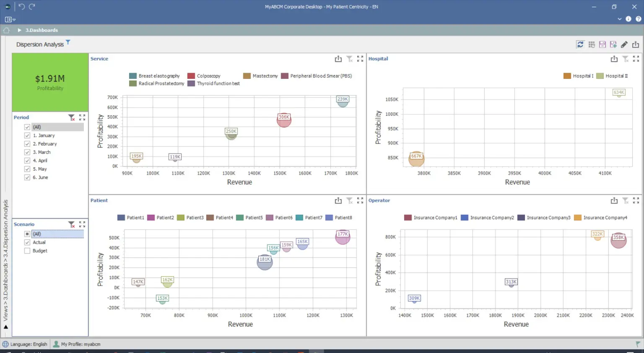The height and width of the screenshot is (353, 644).
Task: Expand the 3.Dashboards breadcrumb arrow
Action: click(x=19, y=30)
